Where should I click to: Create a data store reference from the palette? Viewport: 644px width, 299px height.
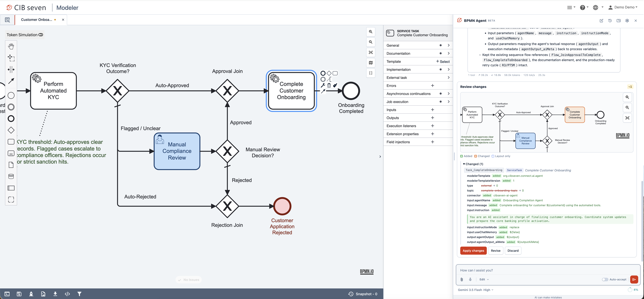pyautogui.click(x=11, y=176)
